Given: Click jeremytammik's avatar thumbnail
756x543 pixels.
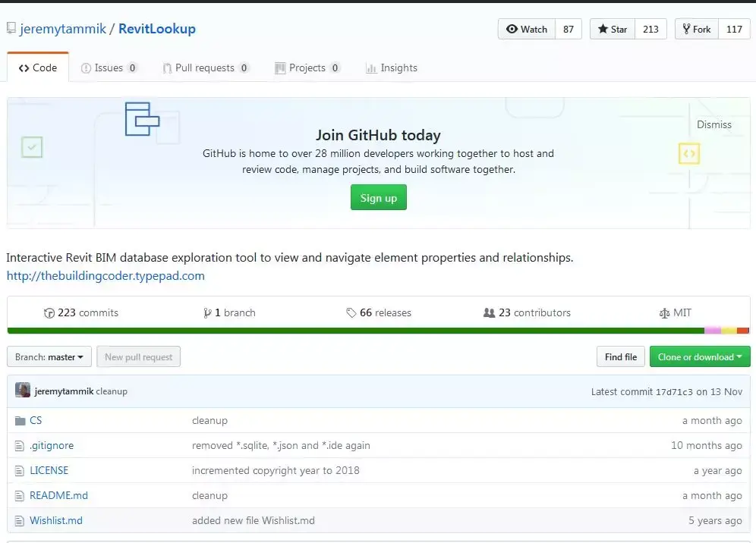Looking at the screenshot, I should coord(23,391).
